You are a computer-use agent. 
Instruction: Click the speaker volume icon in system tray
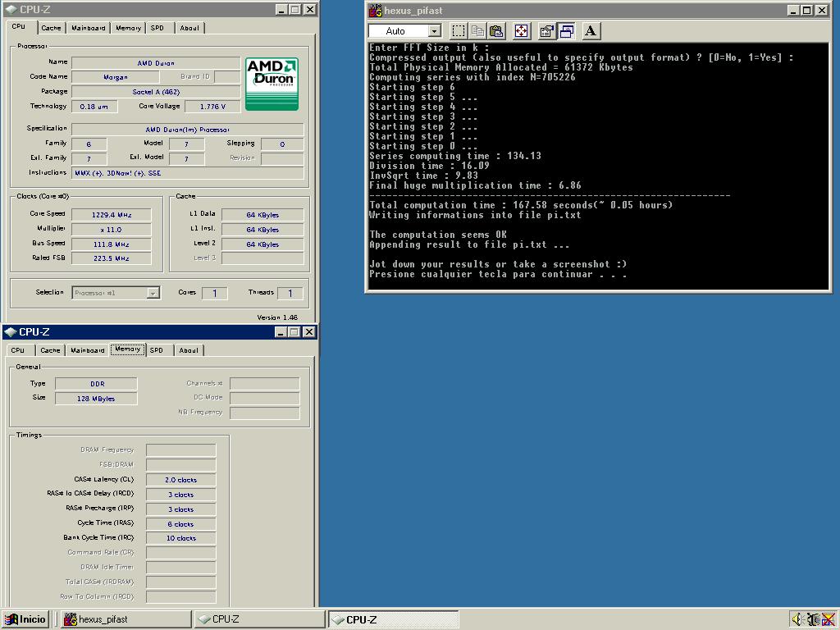click(797, 619)
